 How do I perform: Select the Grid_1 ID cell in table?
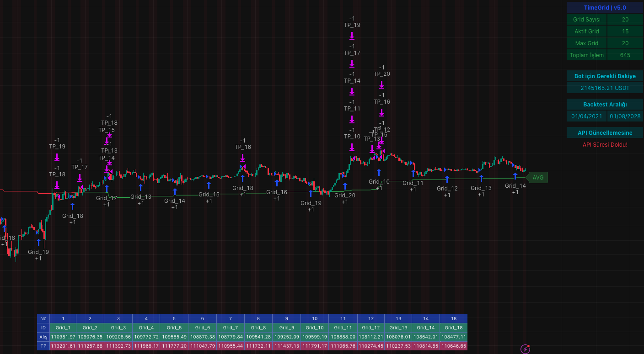63,328
